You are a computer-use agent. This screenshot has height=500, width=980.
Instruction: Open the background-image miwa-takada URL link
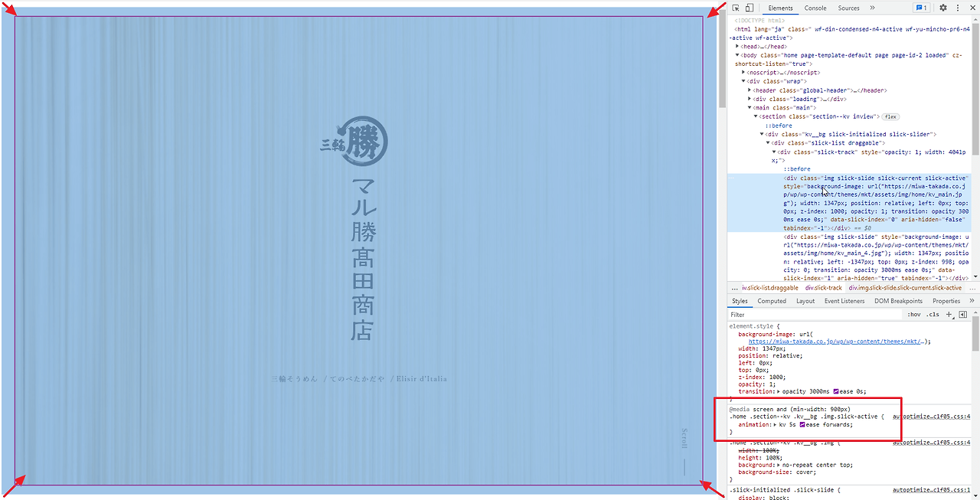(836, 342)
